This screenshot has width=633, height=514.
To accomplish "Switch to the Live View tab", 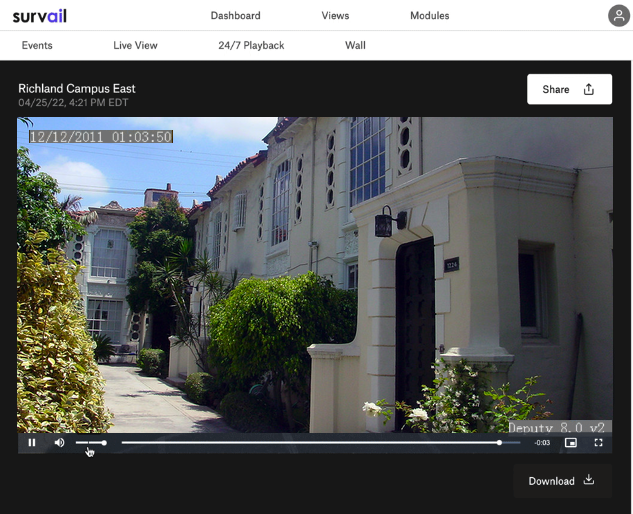I will (135, 45).
